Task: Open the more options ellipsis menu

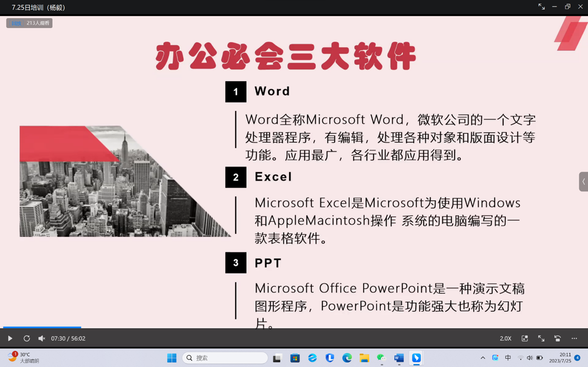Action: coord(574,339)
